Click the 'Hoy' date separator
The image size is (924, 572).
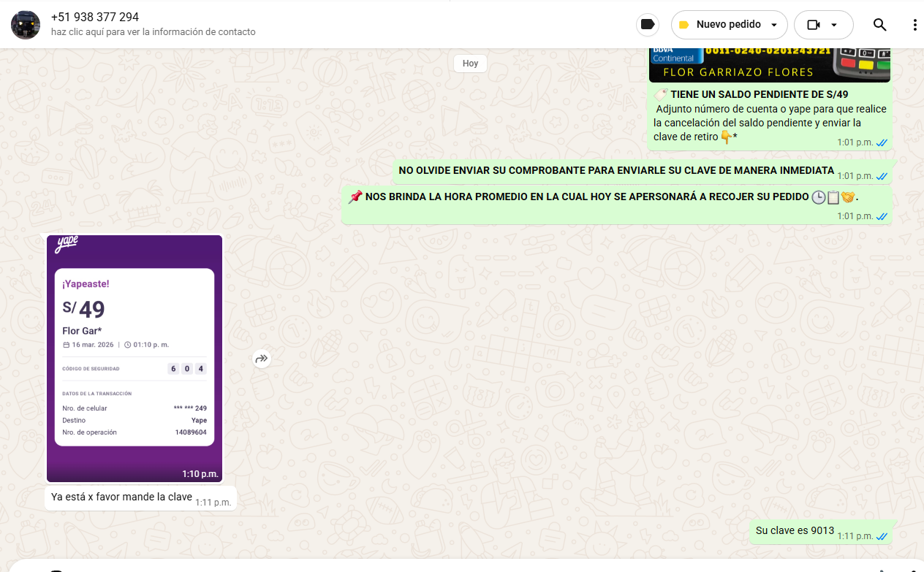click(x=470, y=64)
